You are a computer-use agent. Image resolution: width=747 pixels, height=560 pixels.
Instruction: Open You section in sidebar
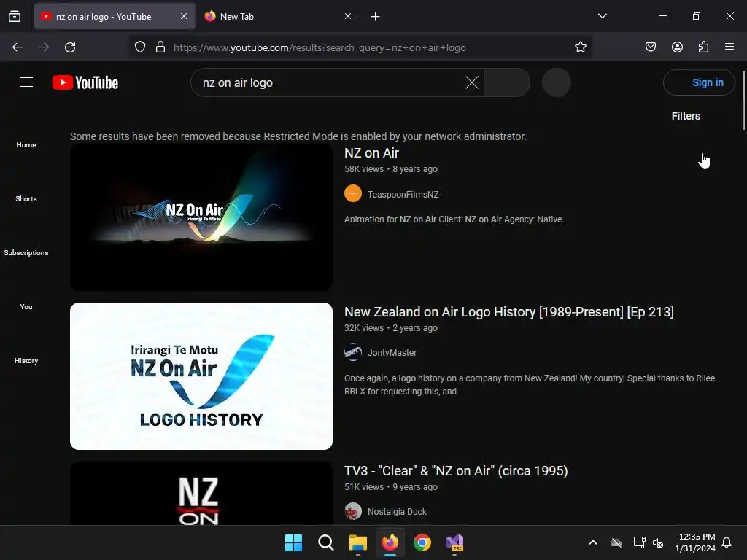pos(26,307)
